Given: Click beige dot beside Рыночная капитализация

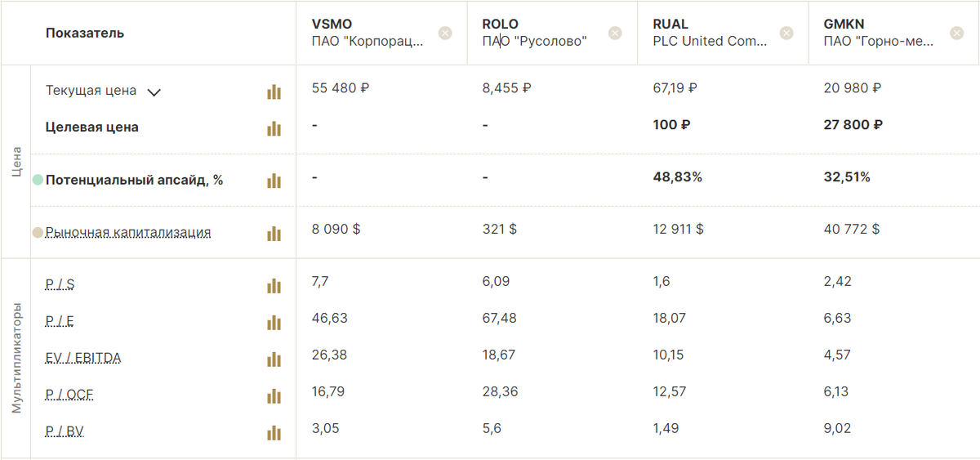Looking at the screenshot, I should 38,233.
